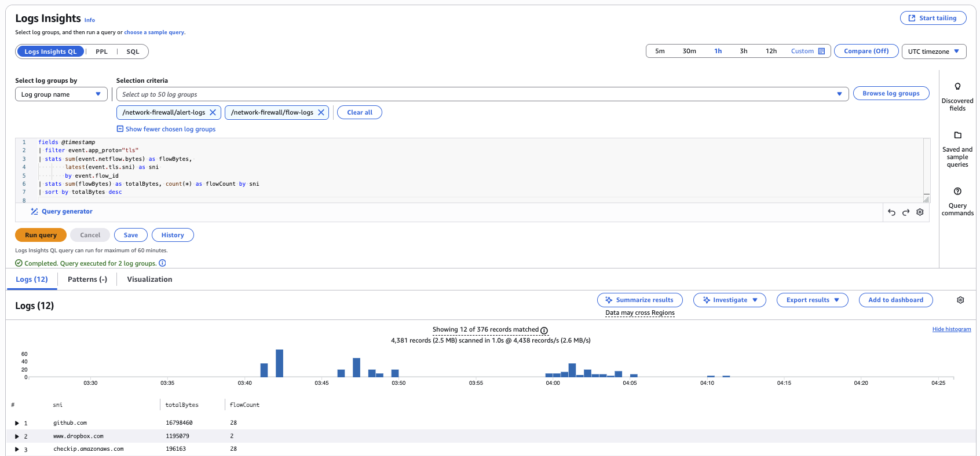Click Browse log groups button
Viewport: 980px width, 456px height.
(x=891, y=93)
